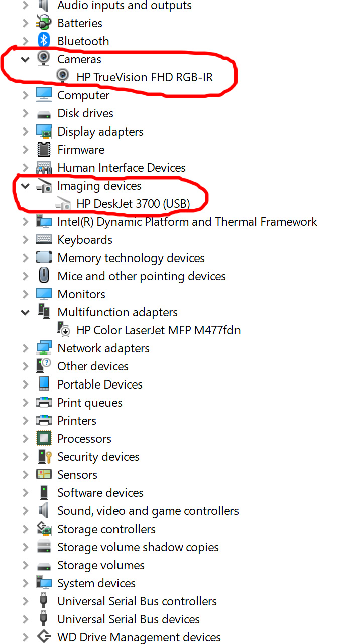Click the Processors category icon
This screenshot has width=355, height=644.
44,438
